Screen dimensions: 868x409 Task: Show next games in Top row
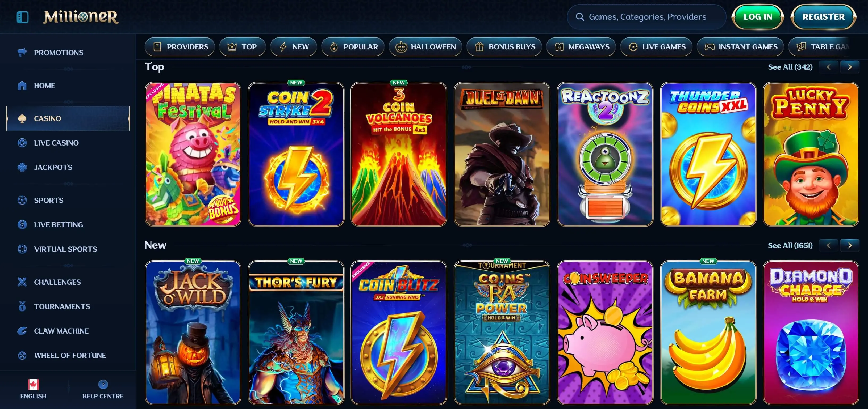point(849,67)
